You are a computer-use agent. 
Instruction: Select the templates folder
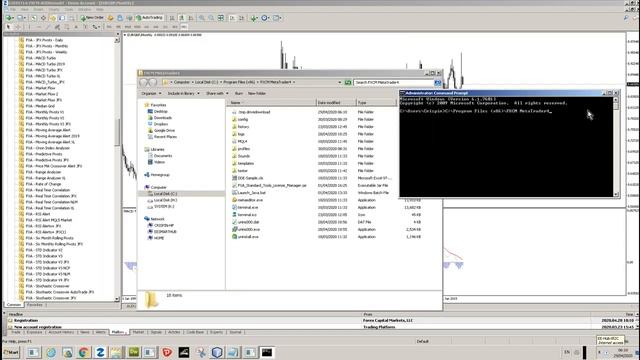click(246, 163)
